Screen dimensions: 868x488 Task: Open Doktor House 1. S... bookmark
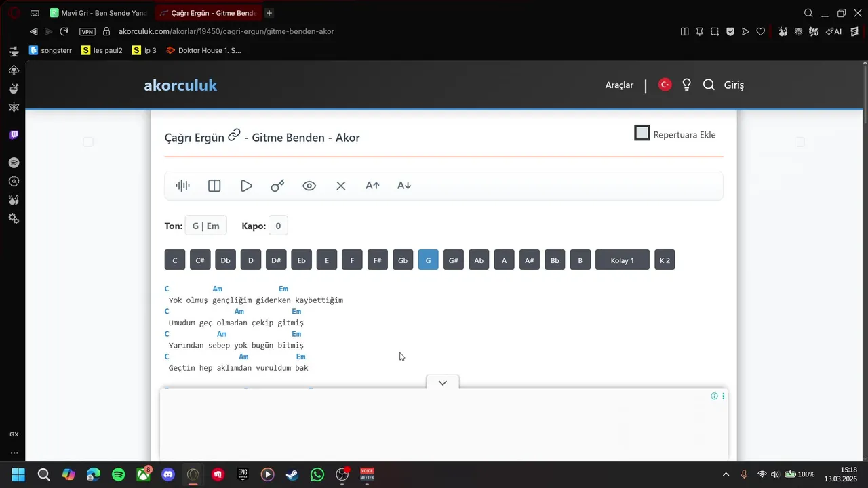[x=203, y=50]
